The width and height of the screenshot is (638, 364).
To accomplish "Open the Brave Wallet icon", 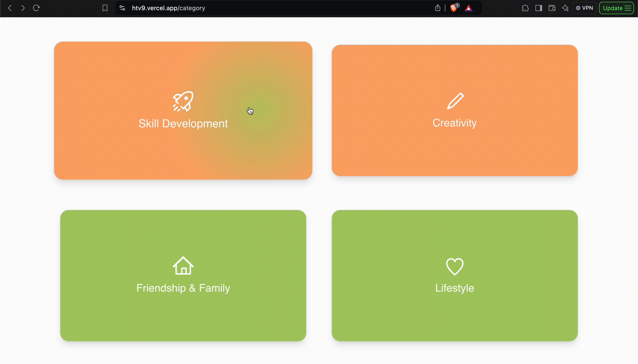I will click(552, 8).
